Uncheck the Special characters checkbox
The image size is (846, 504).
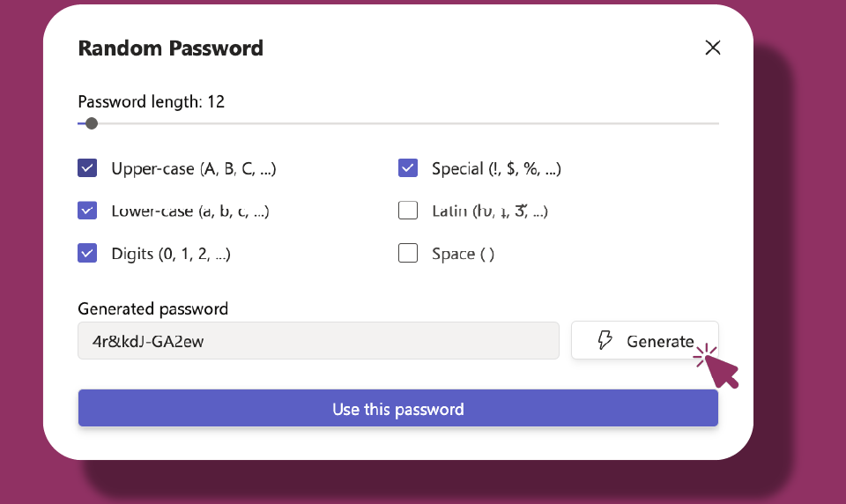[408, 168]
